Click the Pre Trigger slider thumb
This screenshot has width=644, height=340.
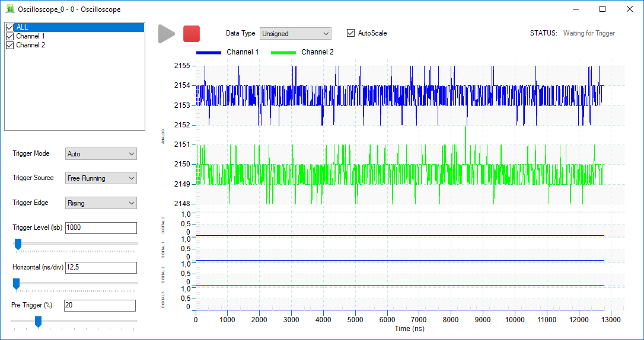pos(38,322)
